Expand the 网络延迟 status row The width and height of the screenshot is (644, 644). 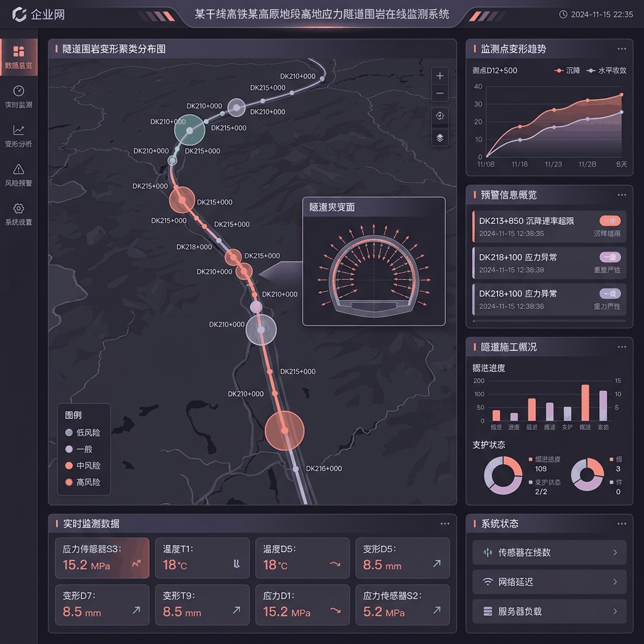tap(549, 582)
